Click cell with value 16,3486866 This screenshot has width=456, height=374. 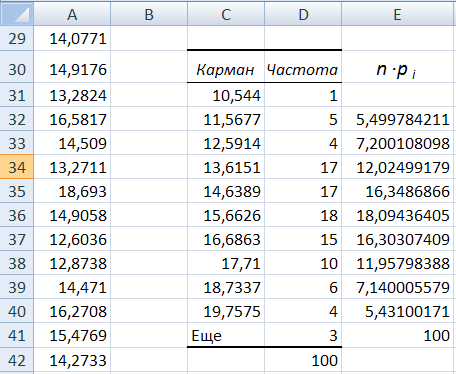pos(397,191)
